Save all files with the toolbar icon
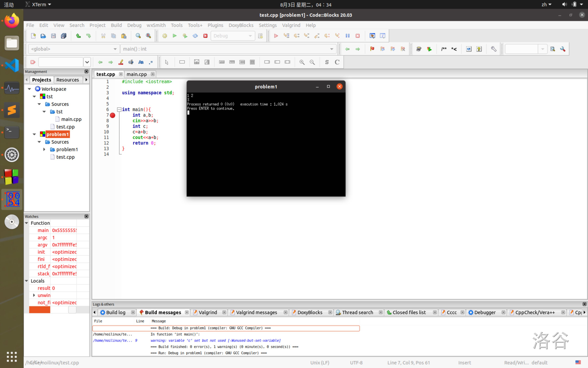588x368 pixels. pyautogui.click(x=64, y=36)
